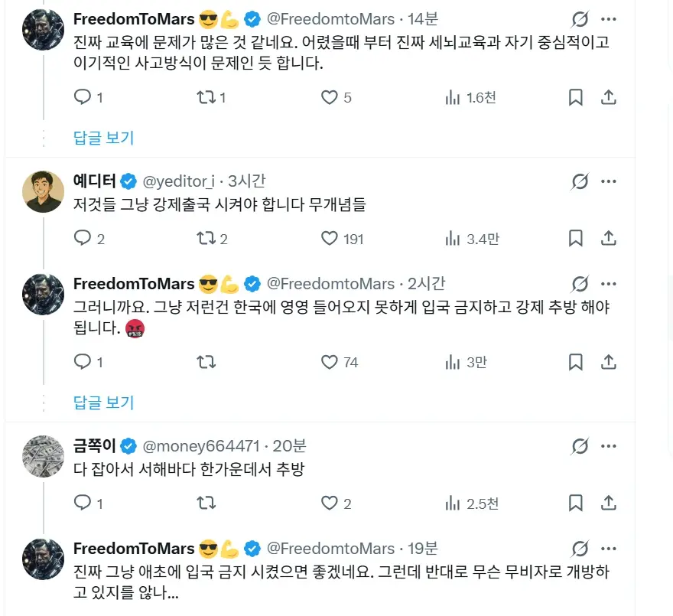This screenshot has height=616, width=673.
Task: Like FreedomToMars's reply about education problems
Action: (x=328, y=98)
